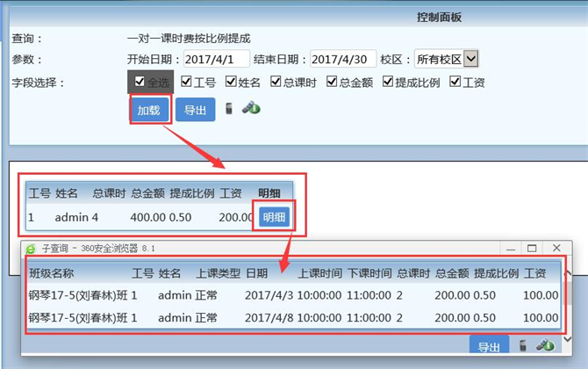Click the 上课类型 column header
Screen dimensions: 588x369
(219, 273)
